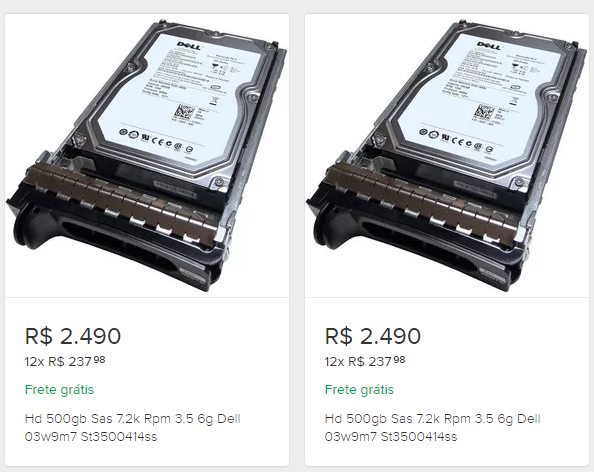The image size is (594, 472).
Task: Click the Dell logo on left drive label
Action: click(x=189, y=45)
